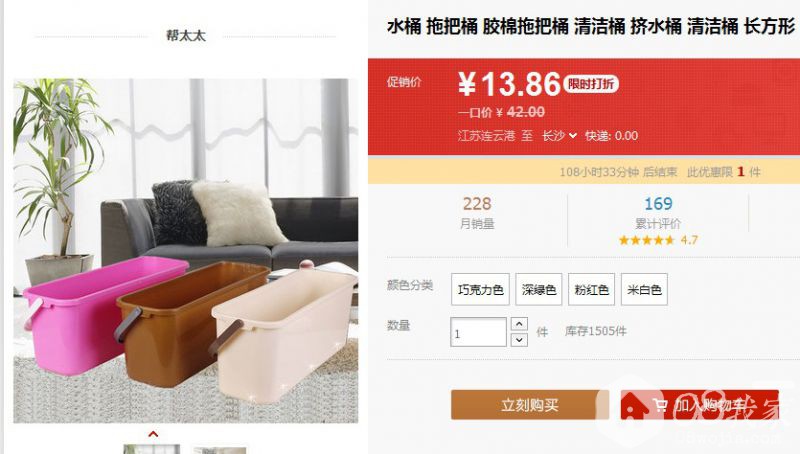Open the 169 累计评价 reviews link
800x454 pixels.
(x=658, y=213)
